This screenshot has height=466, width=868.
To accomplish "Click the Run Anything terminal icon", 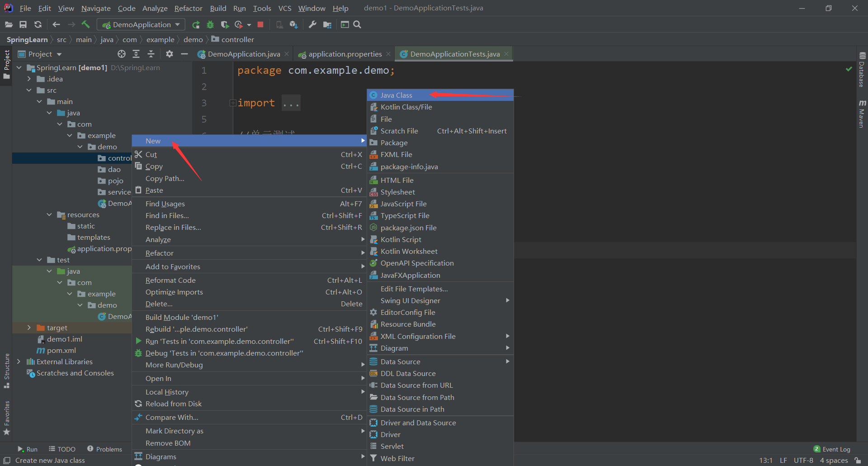I will click(345, 24).
